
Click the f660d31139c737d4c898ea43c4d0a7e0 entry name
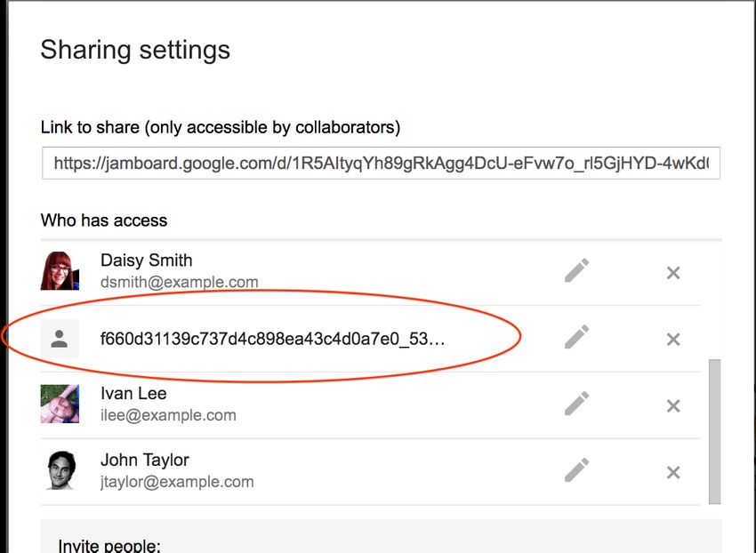coord(272,339)
